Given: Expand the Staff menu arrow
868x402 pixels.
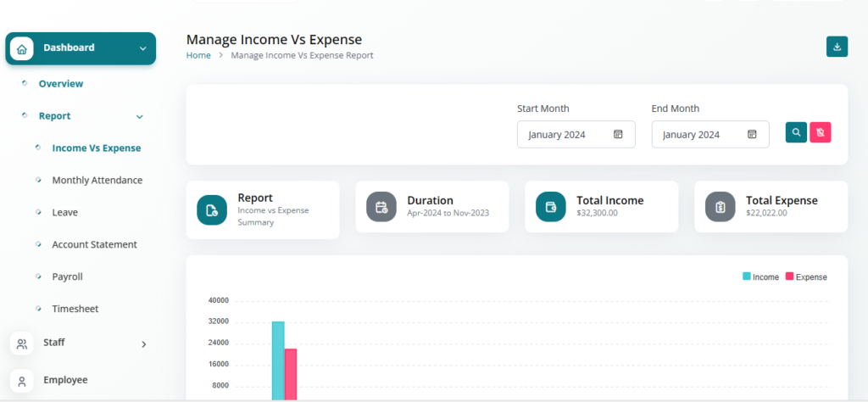Looking at the screenshot, I should [x=143, y=343].
